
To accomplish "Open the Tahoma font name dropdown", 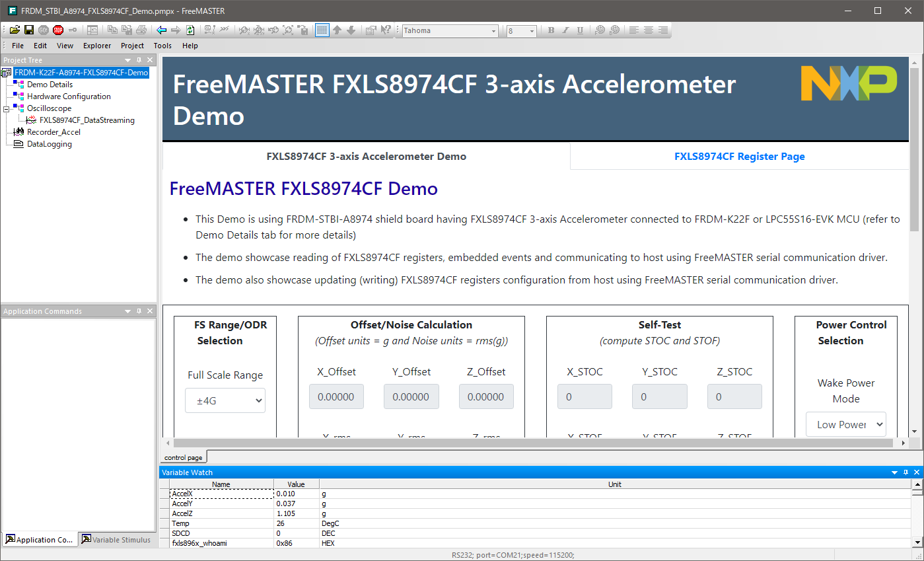I will tap(493, 30).
